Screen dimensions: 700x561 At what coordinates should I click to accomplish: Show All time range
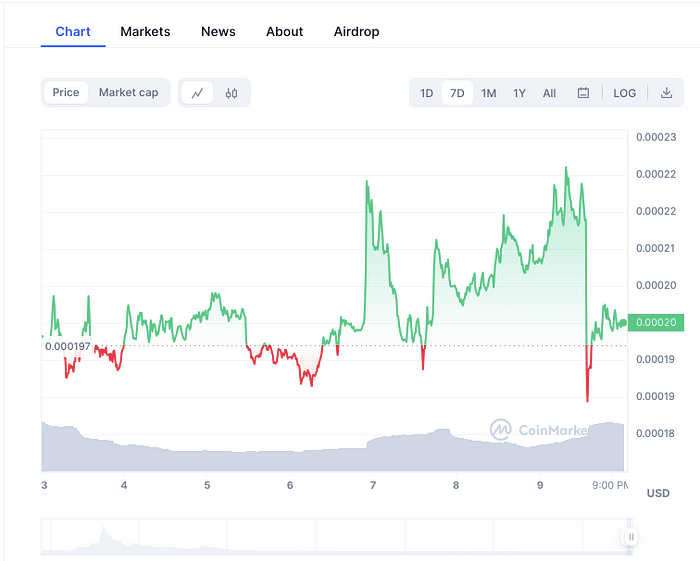[x=549, y=93]
